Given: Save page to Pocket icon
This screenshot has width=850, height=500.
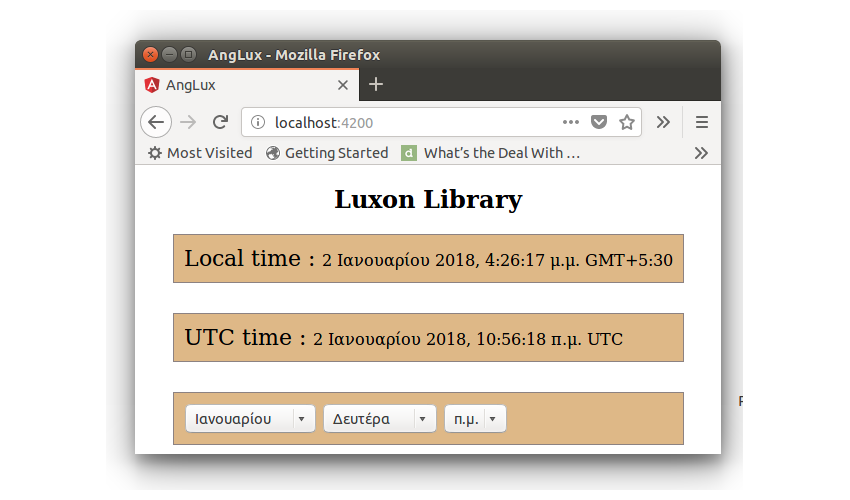Looking at the screenshot, I should pyautogui.click(x=598, y=122).
